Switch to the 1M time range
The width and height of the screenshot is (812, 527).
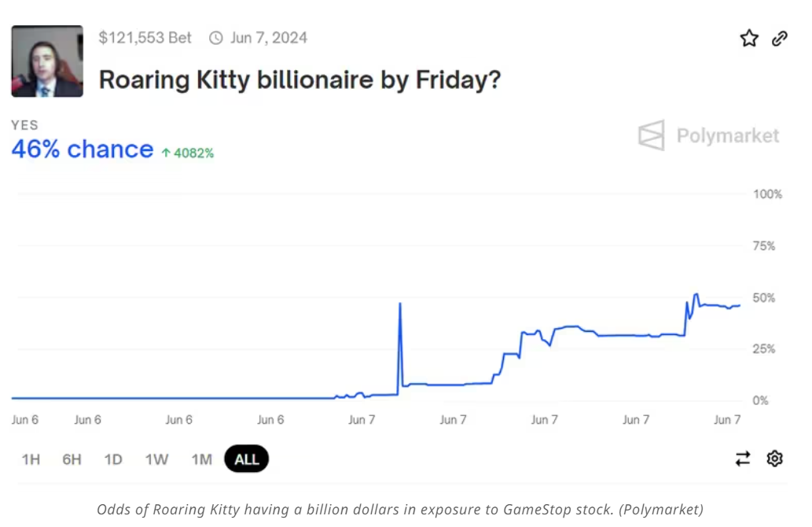(x=201, y=459)
